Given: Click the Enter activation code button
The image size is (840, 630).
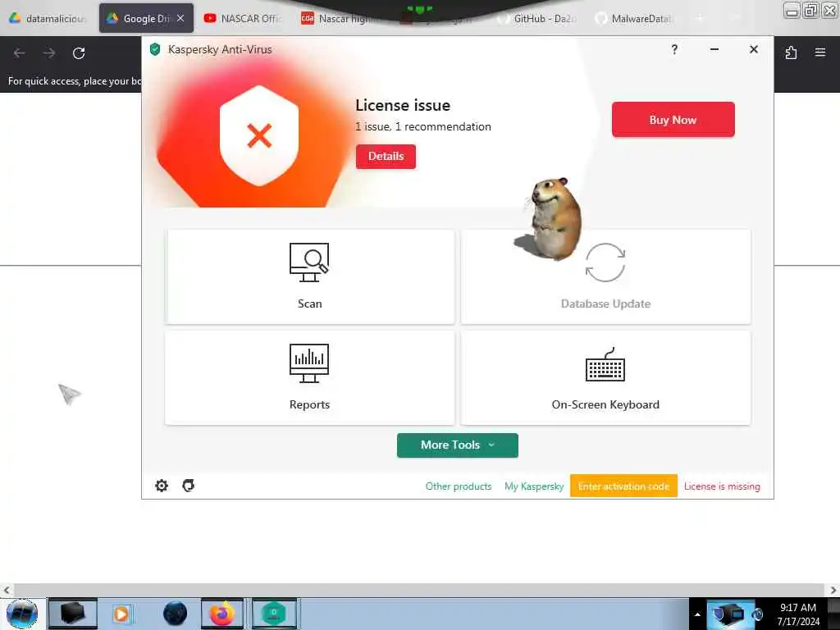Looking at the screenshot, I should tap(623, 486).
